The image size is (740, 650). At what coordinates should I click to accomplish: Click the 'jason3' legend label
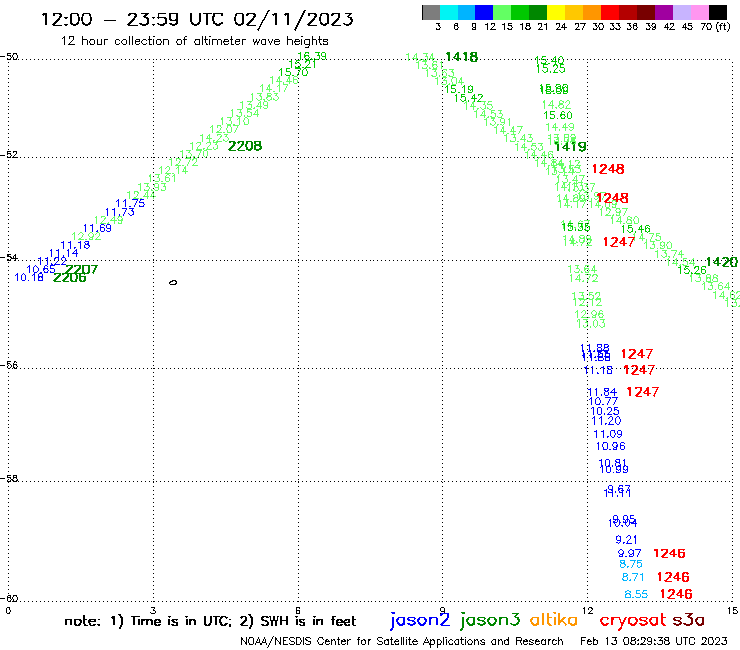coord(490,620)
